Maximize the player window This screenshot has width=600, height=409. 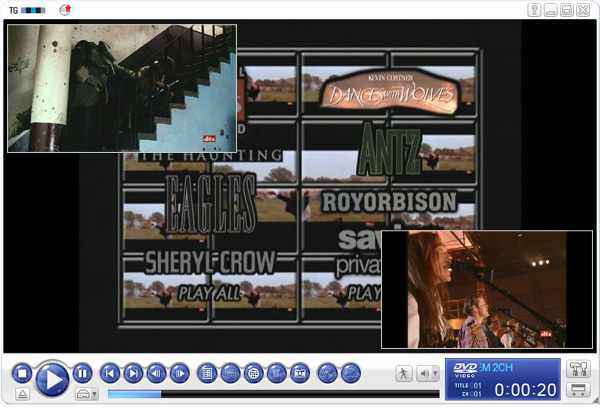pyautogui.click(x=567, y=10)
